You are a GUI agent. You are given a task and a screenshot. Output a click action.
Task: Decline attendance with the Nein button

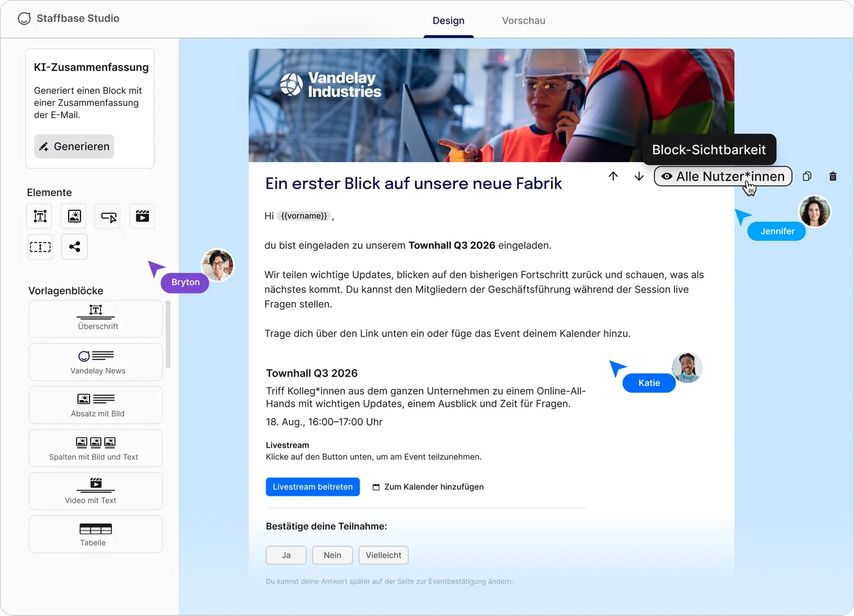(x=332, y=555)
